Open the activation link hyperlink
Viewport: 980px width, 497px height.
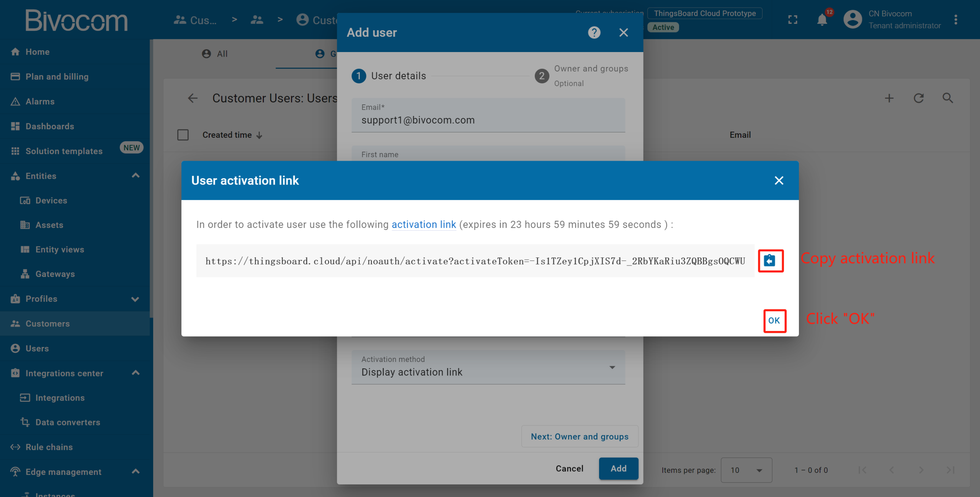(x=423, y=225)
